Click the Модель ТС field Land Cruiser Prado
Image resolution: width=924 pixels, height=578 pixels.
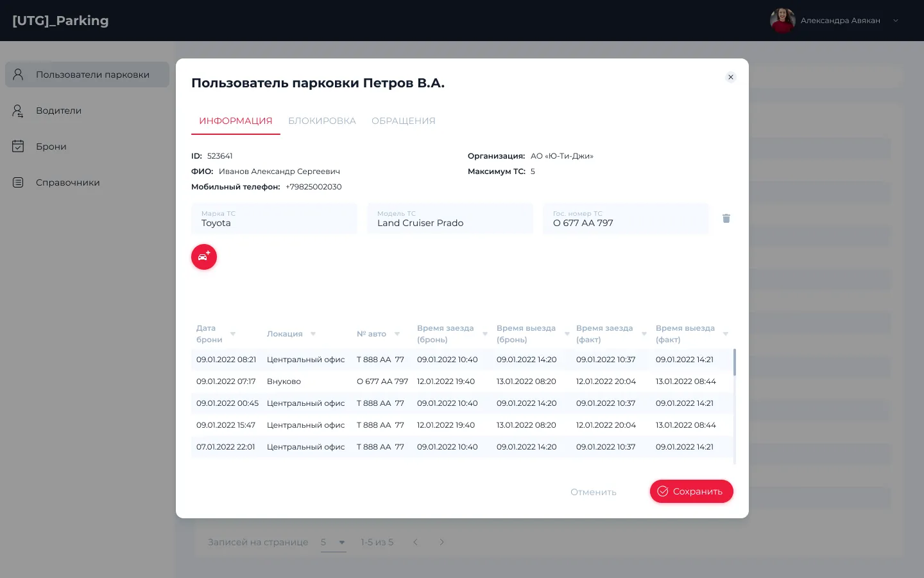tap(450, 218)
